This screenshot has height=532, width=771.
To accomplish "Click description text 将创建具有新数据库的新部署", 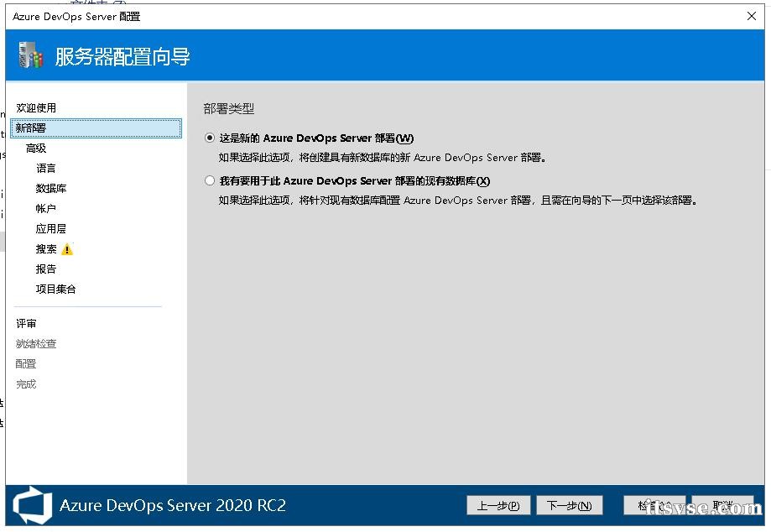I will [x=382, y=158].
